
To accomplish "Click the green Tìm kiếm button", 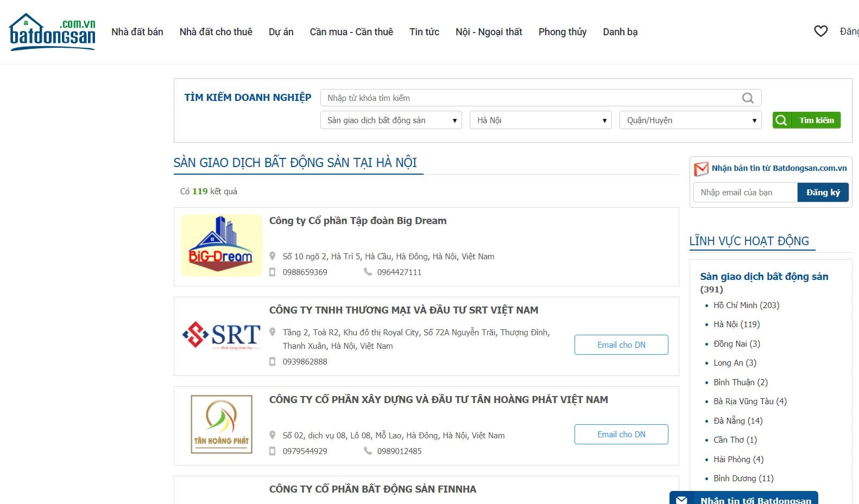I will pyautogui.click(x=806, y=120).
